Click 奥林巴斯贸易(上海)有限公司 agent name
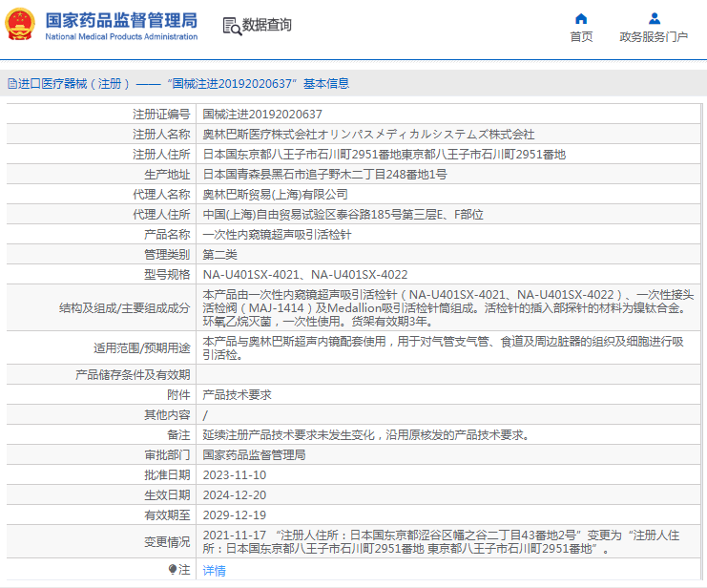 [275, 194]
